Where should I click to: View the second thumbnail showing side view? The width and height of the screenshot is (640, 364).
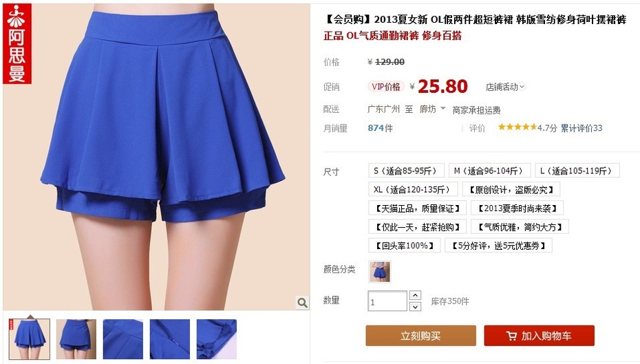coord(76,339)
